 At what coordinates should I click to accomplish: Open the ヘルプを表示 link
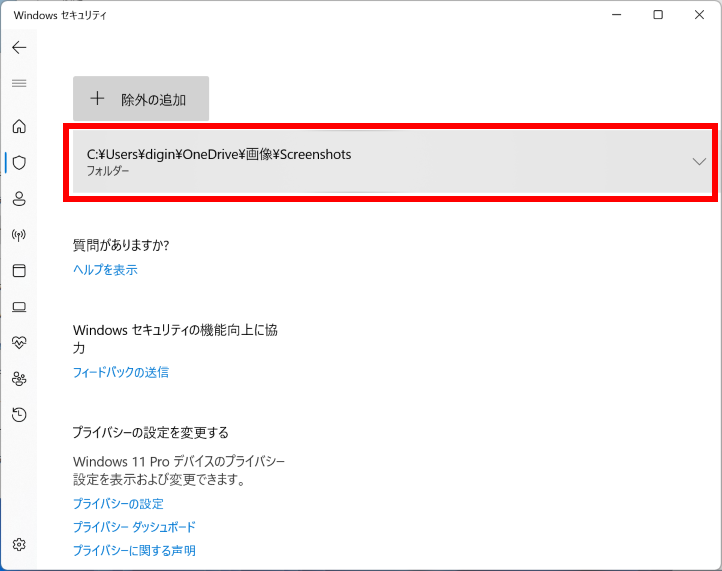click(x=105, y=269)
